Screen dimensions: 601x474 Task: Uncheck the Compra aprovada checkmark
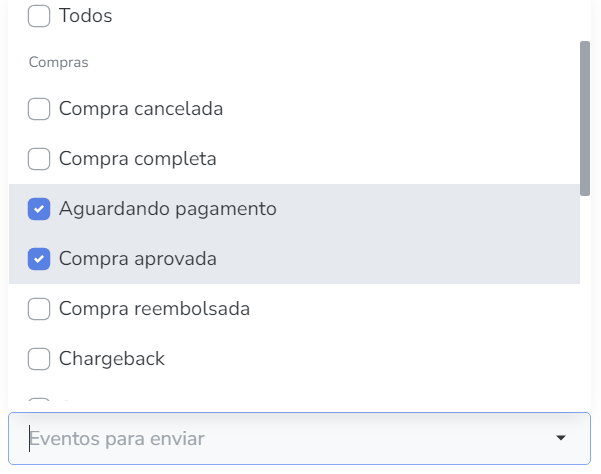click(x=39, y=259)
